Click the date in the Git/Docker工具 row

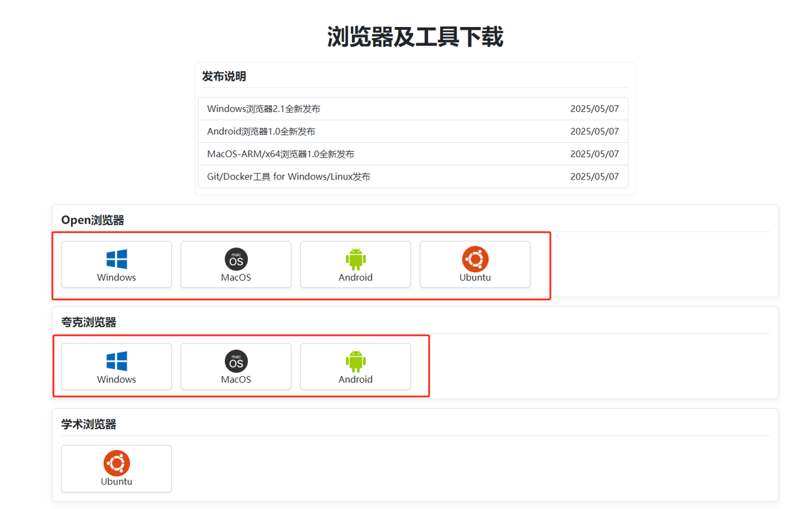click(595, 177)
